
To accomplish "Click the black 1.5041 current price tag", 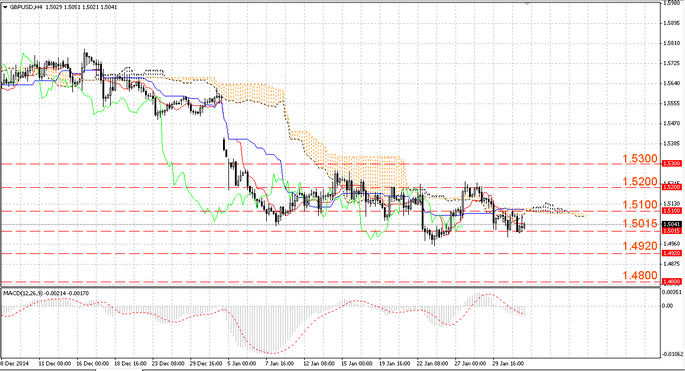I will point(671,224).
